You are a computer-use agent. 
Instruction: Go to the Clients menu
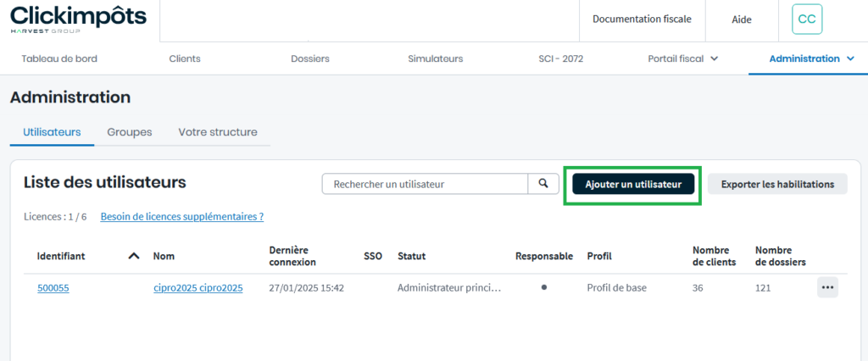click(185, 58)
